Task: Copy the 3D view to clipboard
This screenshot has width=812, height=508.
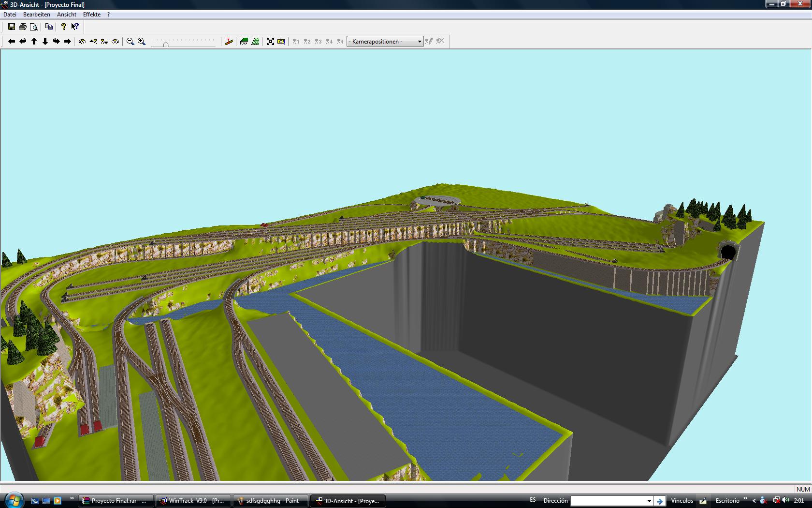Action: [x=49, y=27]
